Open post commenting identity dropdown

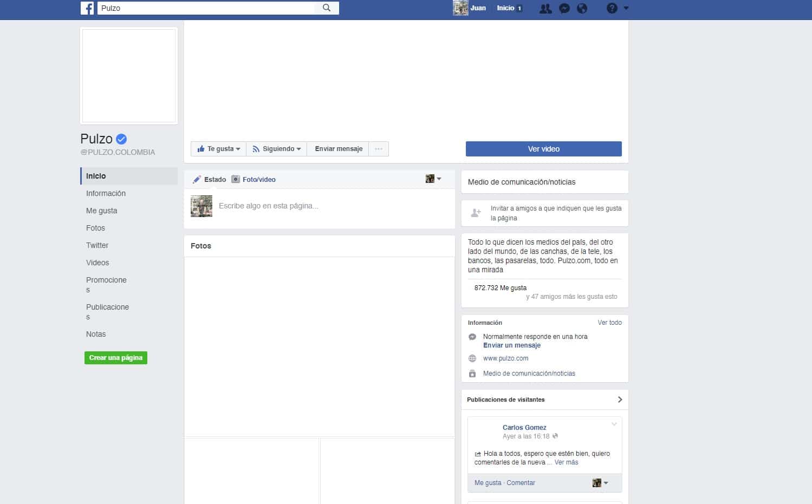point(600,483)
